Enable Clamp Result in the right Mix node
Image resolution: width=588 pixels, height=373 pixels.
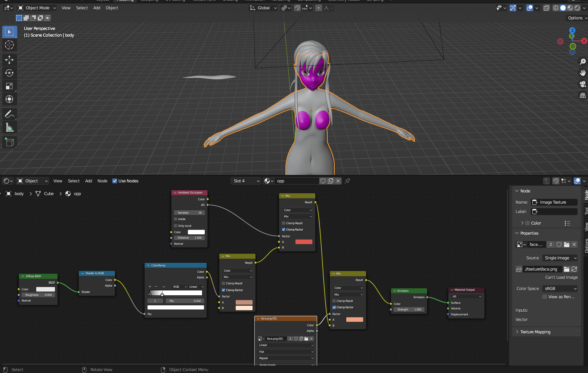click(x=334, y=301)
